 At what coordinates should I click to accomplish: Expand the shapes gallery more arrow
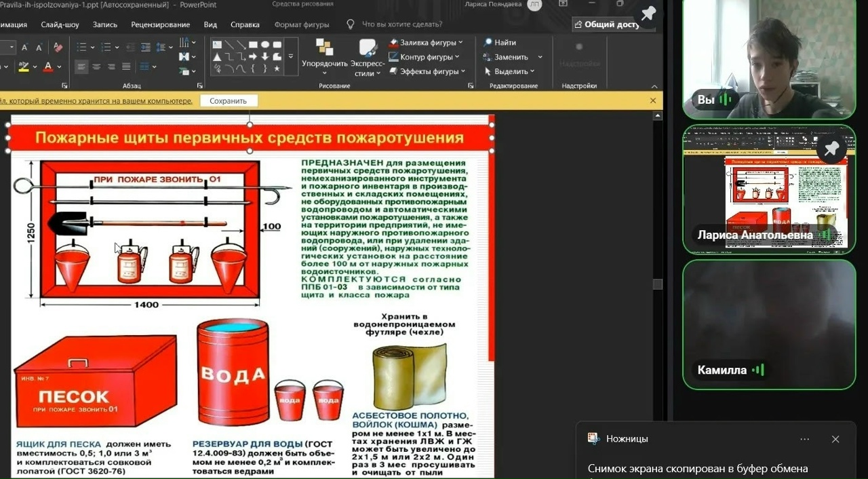(291, 57)
